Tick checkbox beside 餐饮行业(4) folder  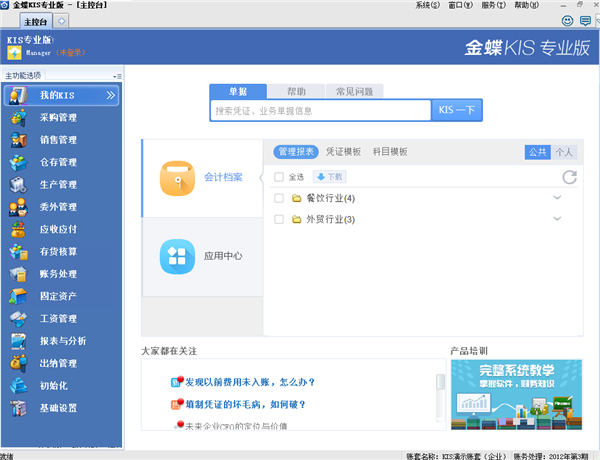coord(279,198)
